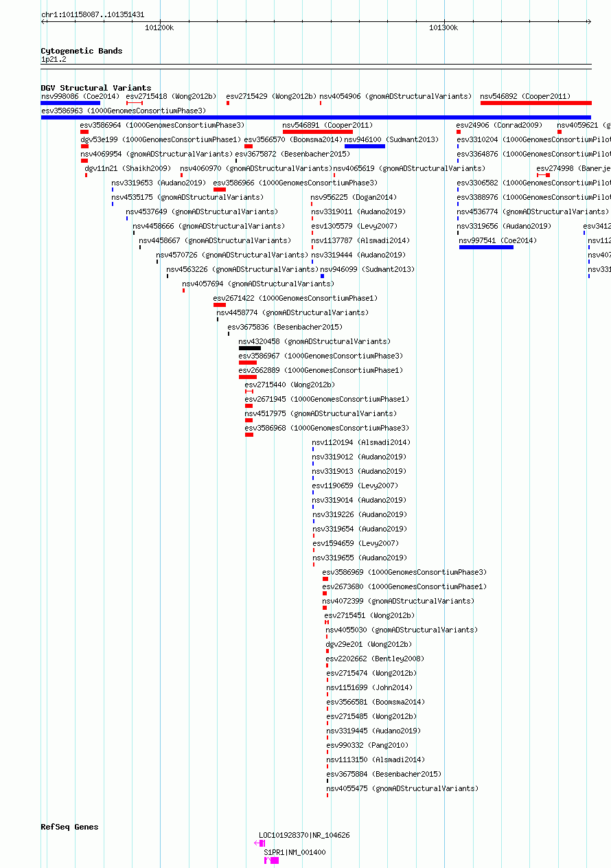Open esv3675884 (Besenbacher2015) variant
This screenshot has height=868, width=611.
384,775
